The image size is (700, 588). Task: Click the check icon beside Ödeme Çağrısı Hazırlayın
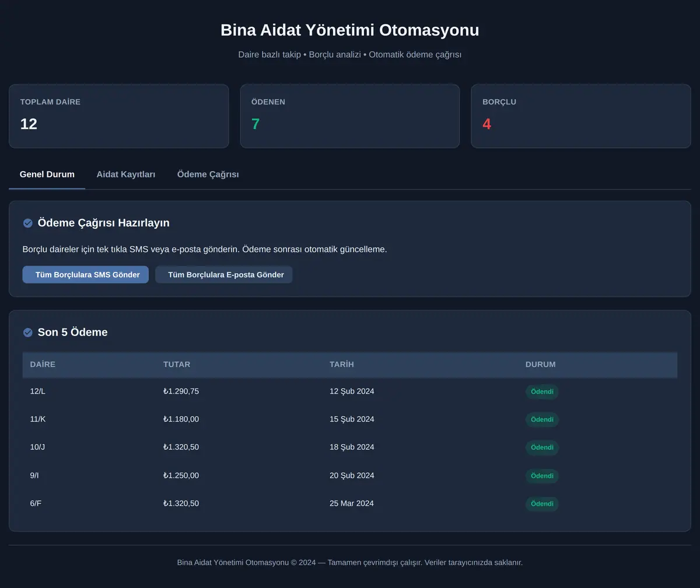[x=27, y=223]
